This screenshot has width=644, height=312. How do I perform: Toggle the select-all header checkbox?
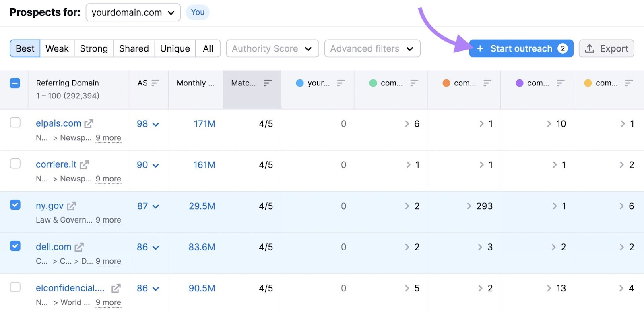click(15, 83)
